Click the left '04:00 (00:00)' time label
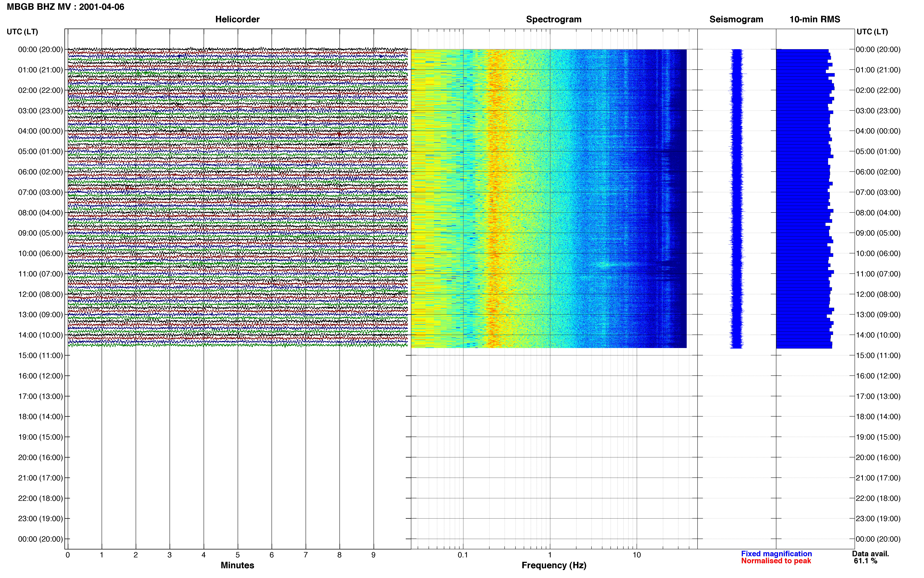Image resolution: width=924 pixels, height=578 pixels. 41,131
